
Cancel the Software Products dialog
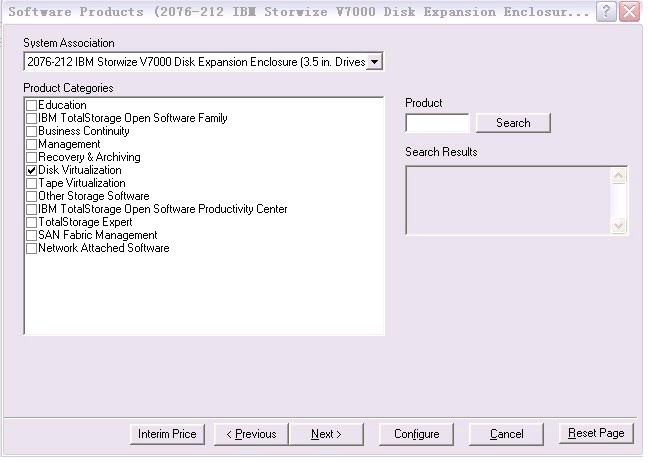506,434
